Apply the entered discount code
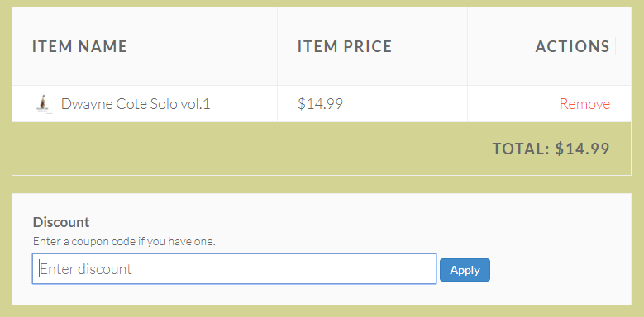644x317 pixels. pyautogui.click(x=465, y=270)
